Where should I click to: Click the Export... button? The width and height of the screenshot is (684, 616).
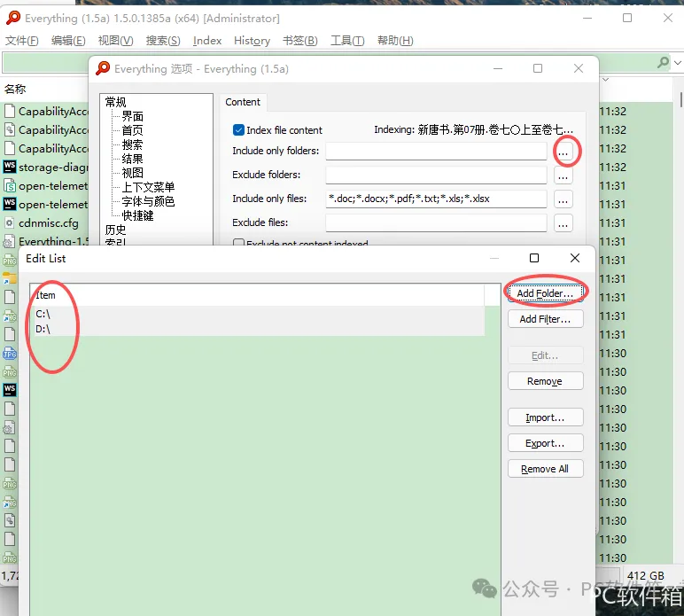[545, 443]
